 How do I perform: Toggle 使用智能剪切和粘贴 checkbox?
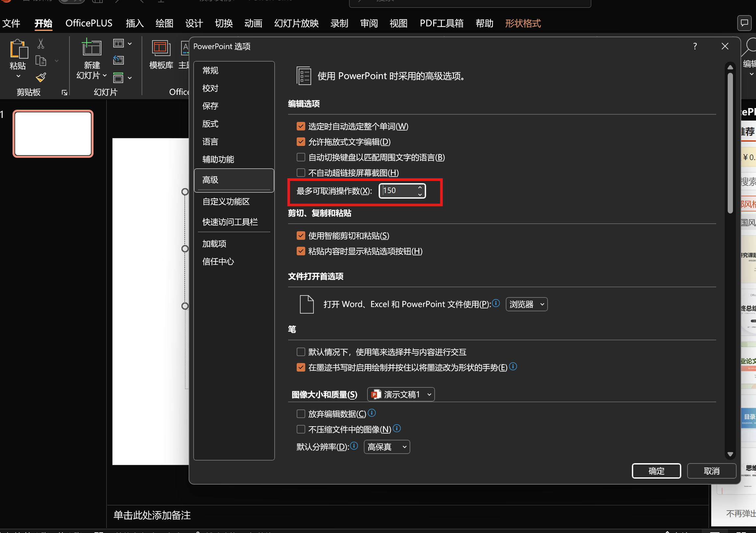[x=301, y=236]
